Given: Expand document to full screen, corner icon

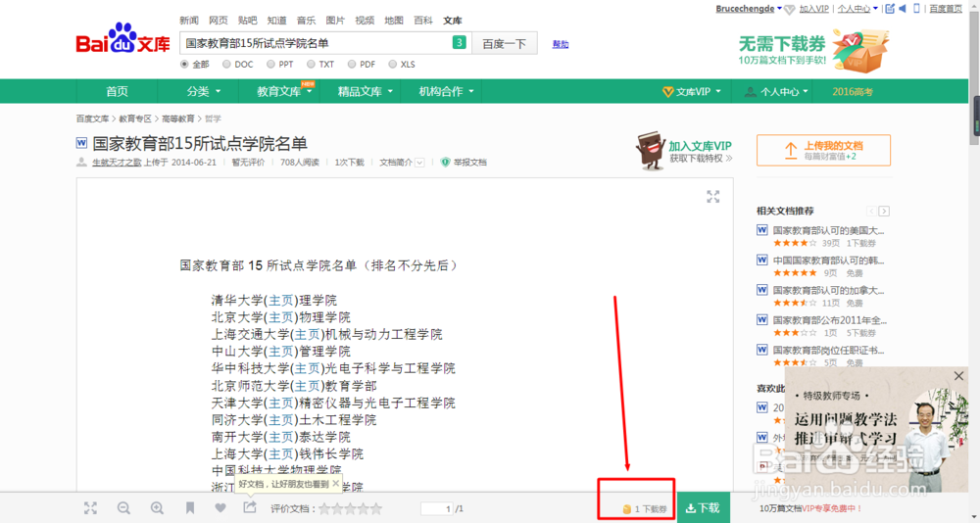Looking at the screenshot, I should (713, 197).
